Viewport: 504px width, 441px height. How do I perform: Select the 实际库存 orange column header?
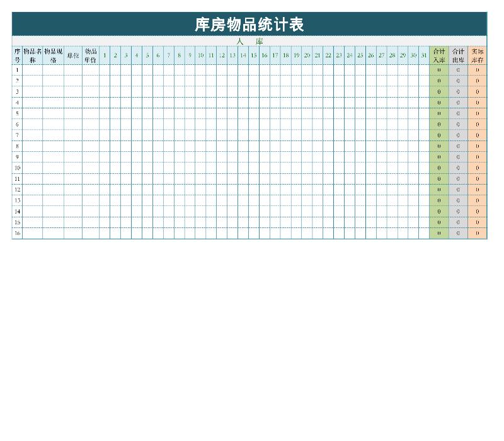[x=478, y=55]
